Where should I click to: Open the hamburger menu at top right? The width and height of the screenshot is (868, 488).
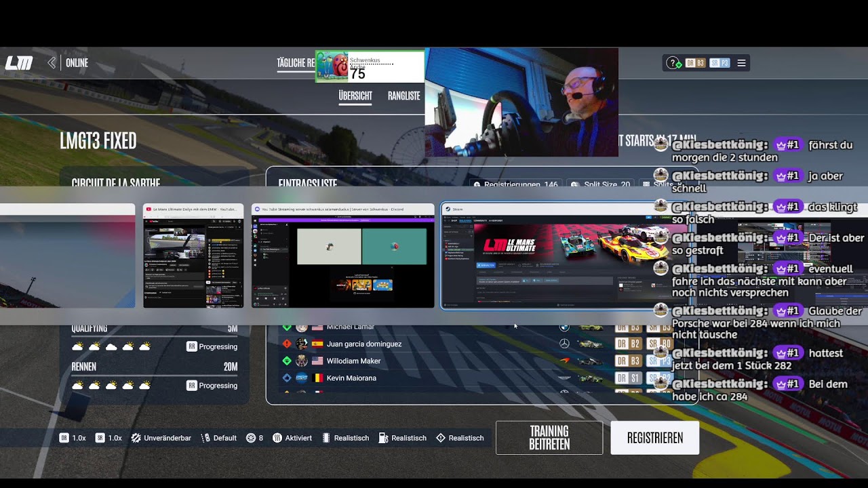[741, 63]
